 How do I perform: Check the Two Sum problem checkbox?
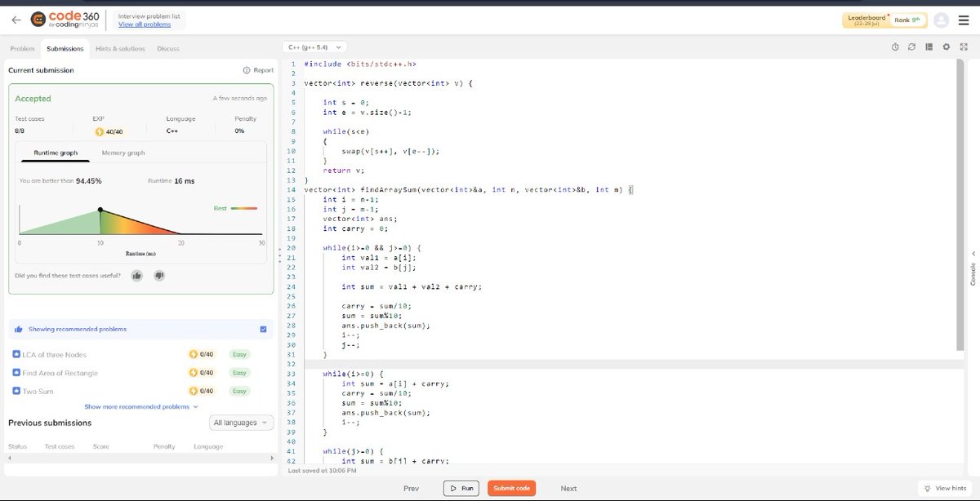click(x=18, y=390)
